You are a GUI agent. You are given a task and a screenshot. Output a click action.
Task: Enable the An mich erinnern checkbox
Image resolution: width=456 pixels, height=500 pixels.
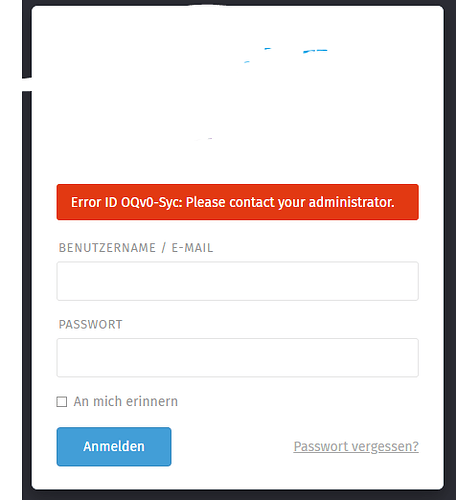tap(62, 402)
